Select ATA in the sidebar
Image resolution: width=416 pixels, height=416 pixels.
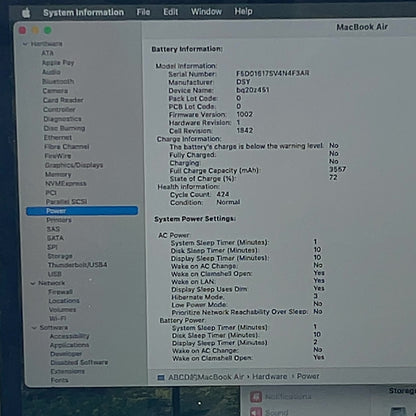point(47,53)
